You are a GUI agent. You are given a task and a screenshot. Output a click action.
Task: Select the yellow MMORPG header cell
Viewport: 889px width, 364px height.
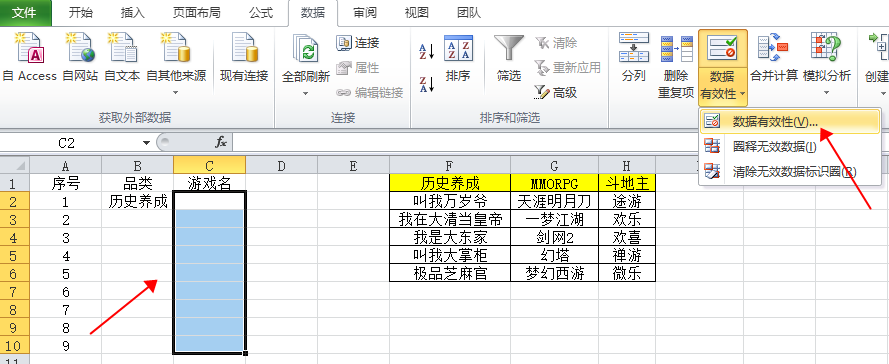554,183
